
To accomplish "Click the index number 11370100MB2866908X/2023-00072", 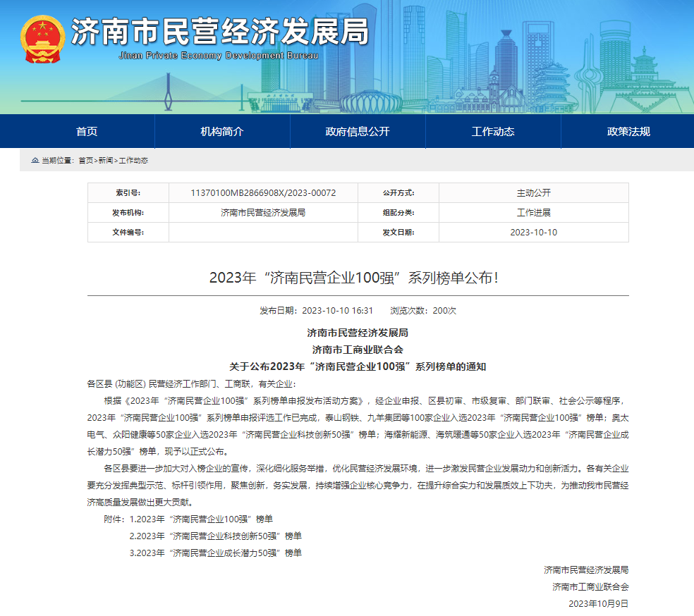I will pyautogui.click(x=263, y=193).
